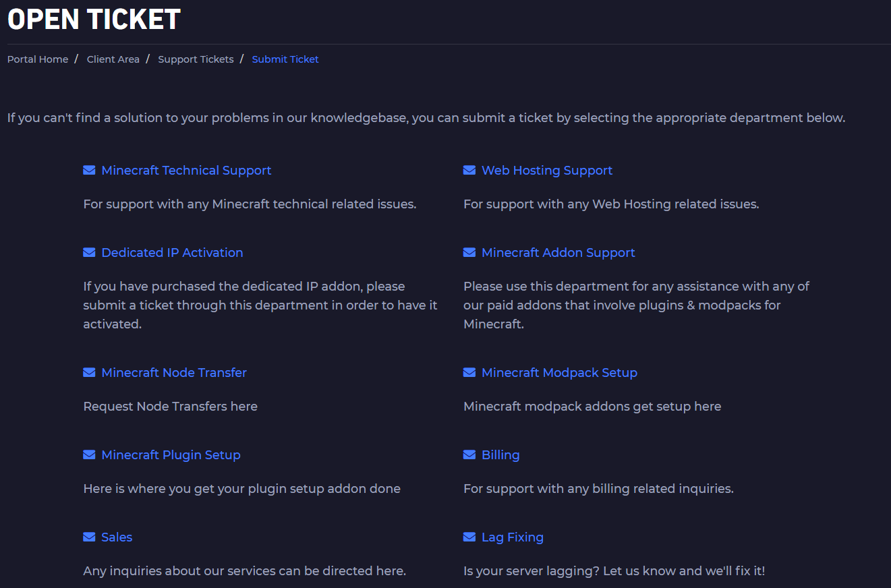Click envelope icon next to Minecraft Addon Support
Viewport: 891px width, 588px height.
(x=469, y=253)
